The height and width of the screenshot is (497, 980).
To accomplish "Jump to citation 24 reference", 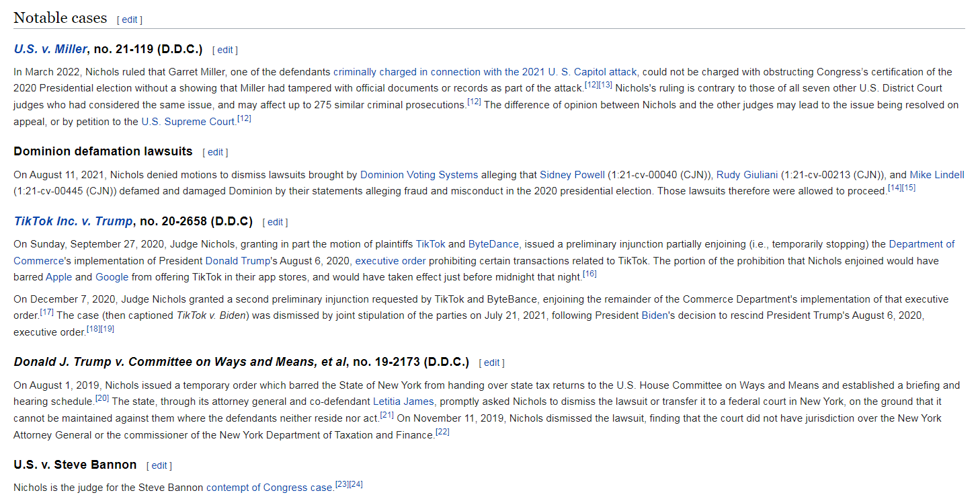I will point(356,485).
